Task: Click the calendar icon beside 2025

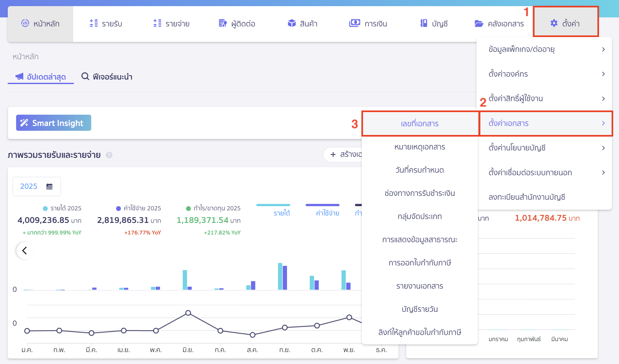Action: [x=49, y=187]
